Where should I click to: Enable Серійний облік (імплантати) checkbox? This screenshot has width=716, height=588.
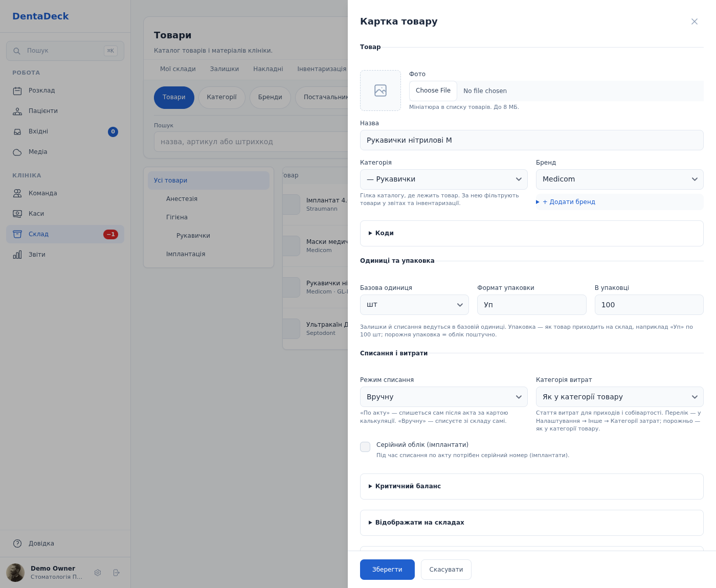[365, 447]
